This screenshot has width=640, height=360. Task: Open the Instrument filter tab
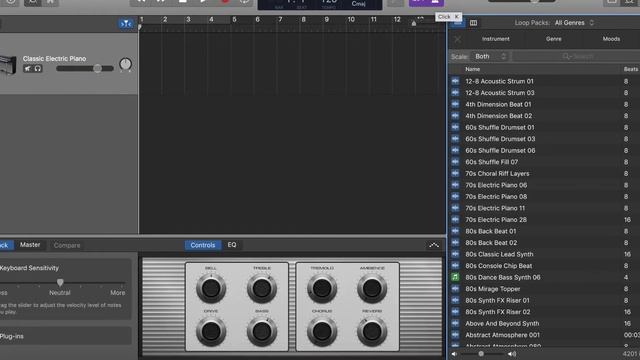coord(496,39)
